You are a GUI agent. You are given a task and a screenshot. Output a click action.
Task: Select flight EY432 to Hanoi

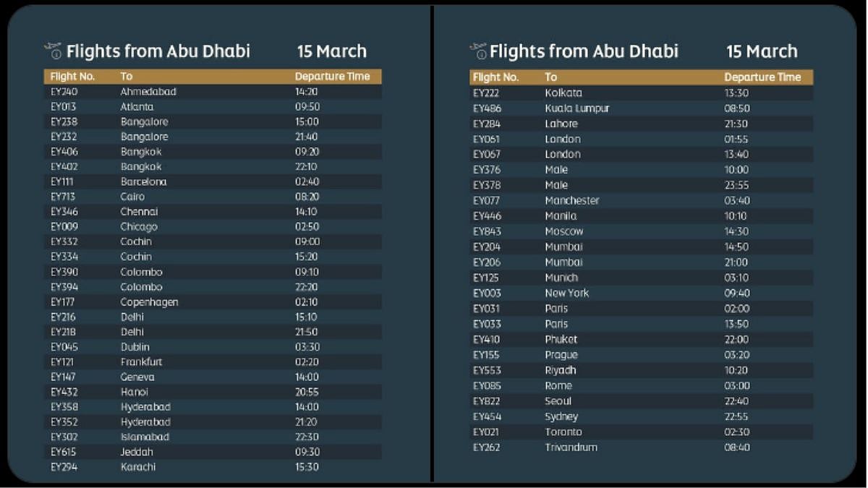213,392
